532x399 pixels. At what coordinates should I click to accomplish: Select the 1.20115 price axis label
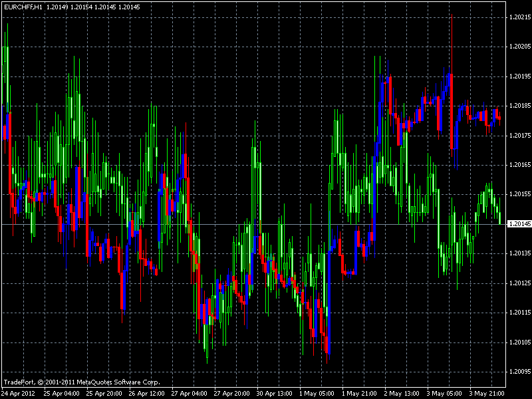click(x=520, y=313)
